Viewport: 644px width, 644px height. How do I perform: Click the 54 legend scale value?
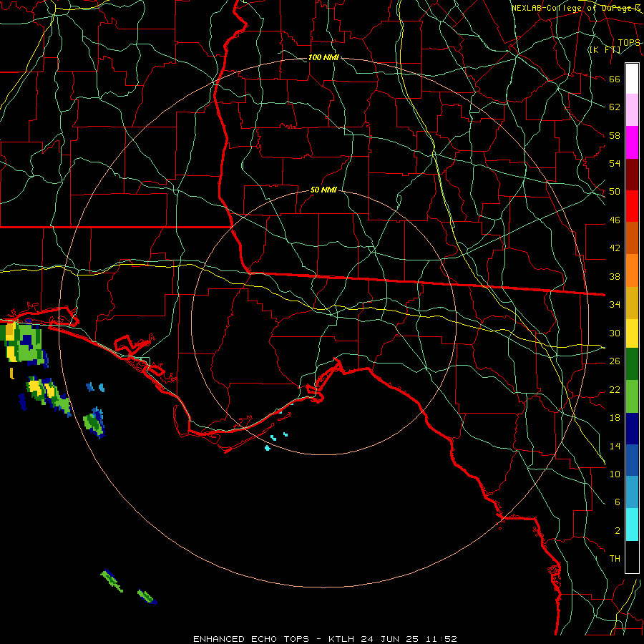615,163
